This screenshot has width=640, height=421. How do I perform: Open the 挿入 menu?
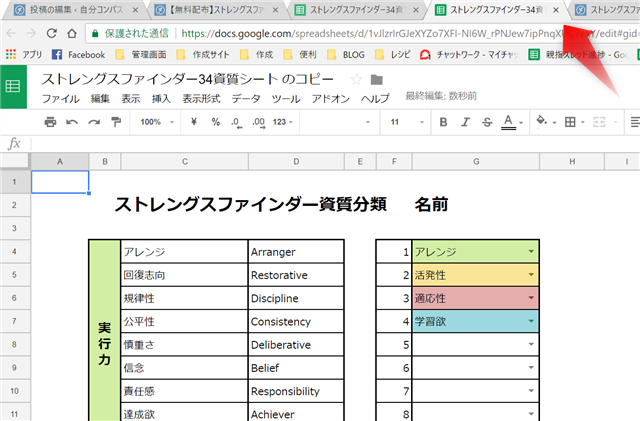tap(161, 99)
